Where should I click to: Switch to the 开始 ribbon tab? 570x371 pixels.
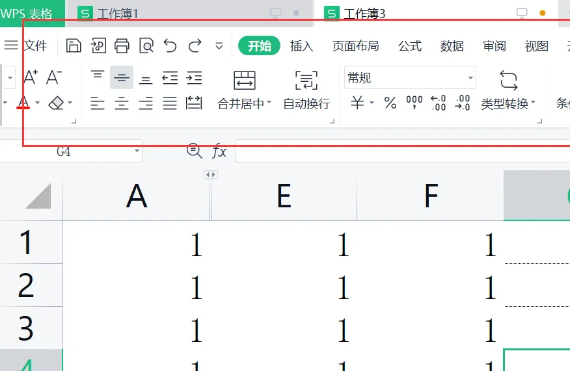tap(259, 46)
